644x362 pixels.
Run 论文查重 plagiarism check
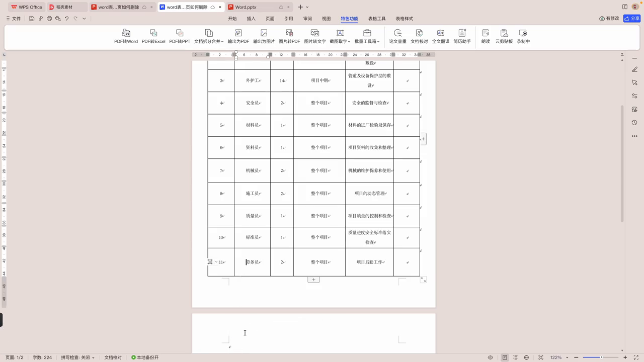coord(397,36)
